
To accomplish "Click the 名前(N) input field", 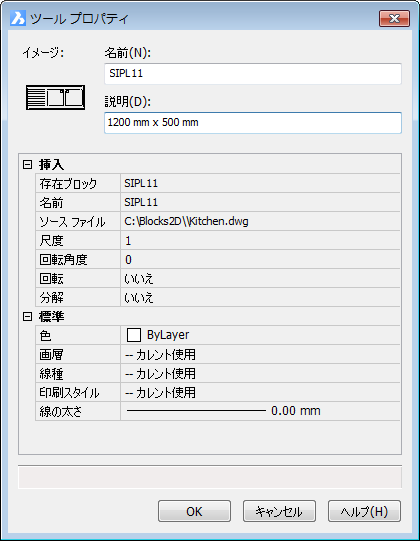I will coord(253,73).
